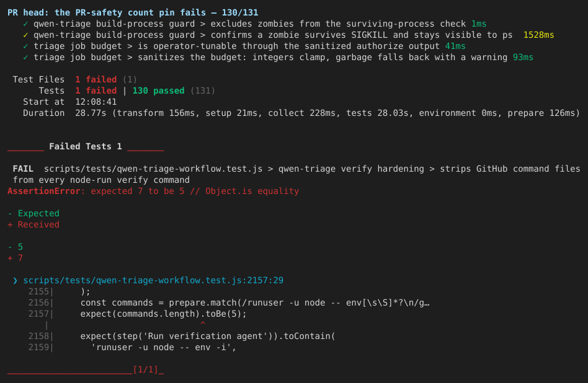Open scripts/tests/qwen-triage-workflow.test.js:2157:29 link
Viewport: 588px width, 383px height.
pyautogui.click(x=153, y=280)
